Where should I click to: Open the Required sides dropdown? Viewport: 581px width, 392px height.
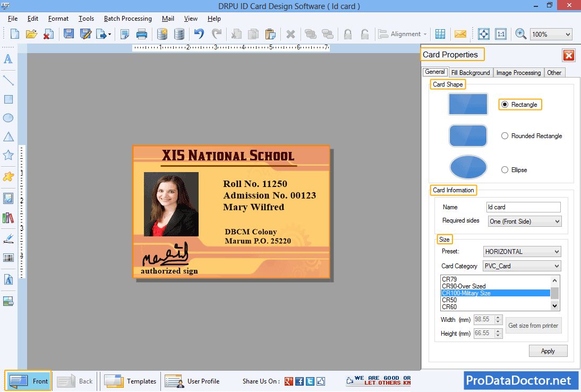(524, 221)
